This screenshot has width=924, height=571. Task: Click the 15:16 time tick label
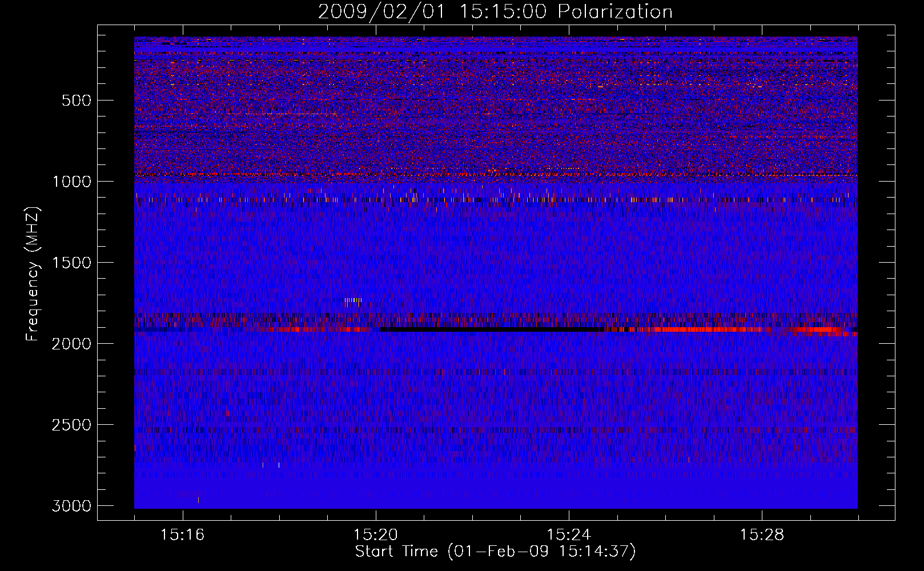pyautogui.click(x=183, y=535)
